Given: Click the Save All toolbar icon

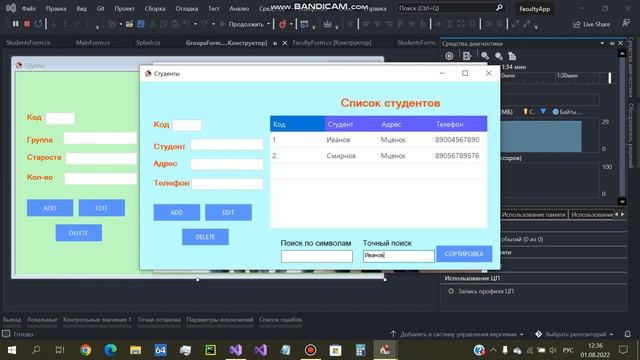Looking at the screenshot, I should pos(141,24).
